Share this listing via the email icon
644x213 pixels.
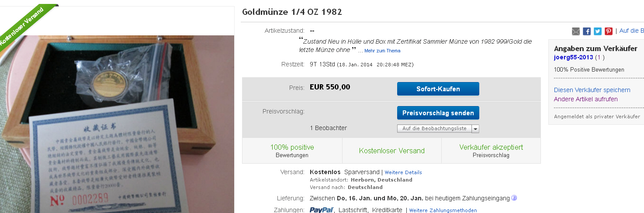click(x=576, y=31)
